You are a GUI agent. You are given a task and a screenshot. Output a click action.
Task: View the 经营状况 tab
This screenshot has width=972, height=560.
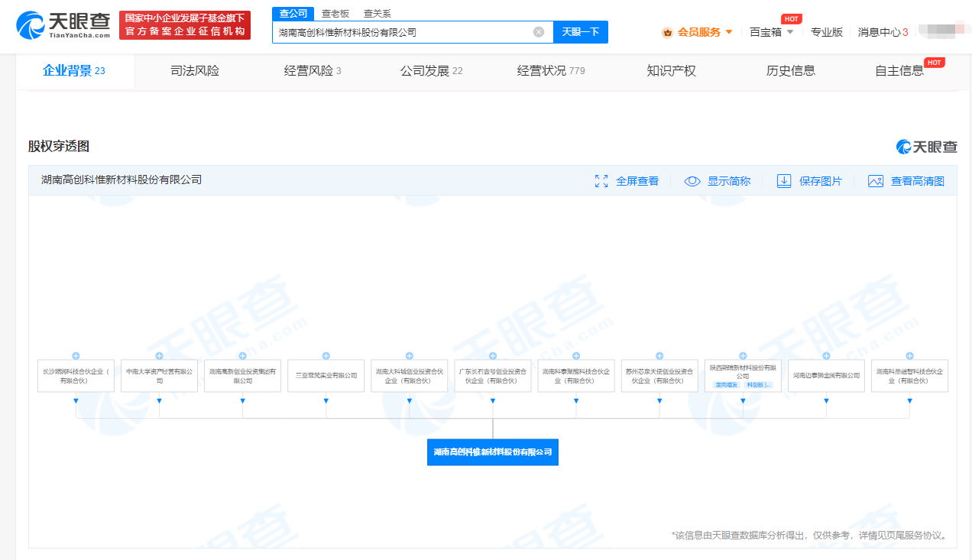tap(551, 71)
